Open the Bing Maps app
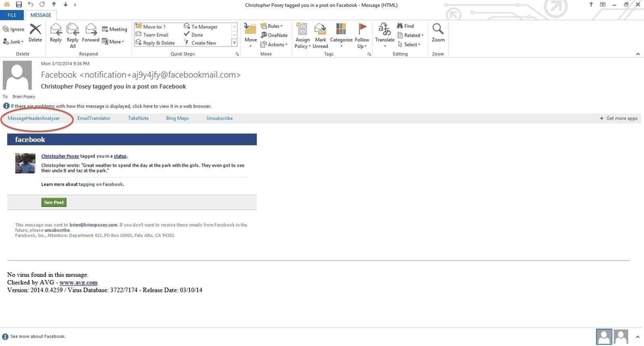This screenshot has height=346, width=644. pyautogui.click(x=177, y=118)
